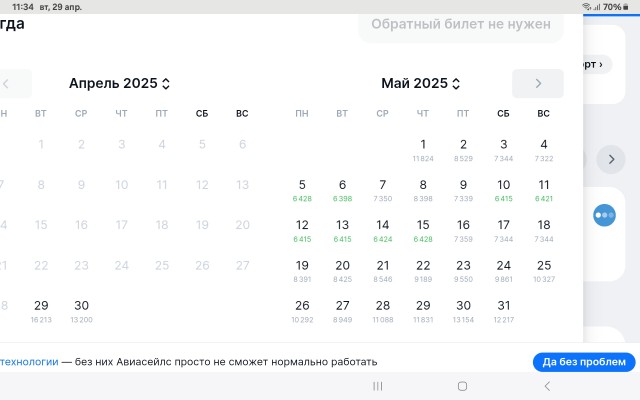
Task: Open Апрель 2025 month selector
Action: click(119, 83)
